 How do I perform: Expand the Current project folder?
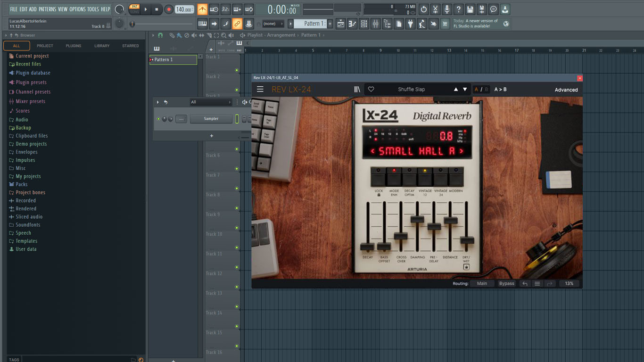[x=32, y=56]
